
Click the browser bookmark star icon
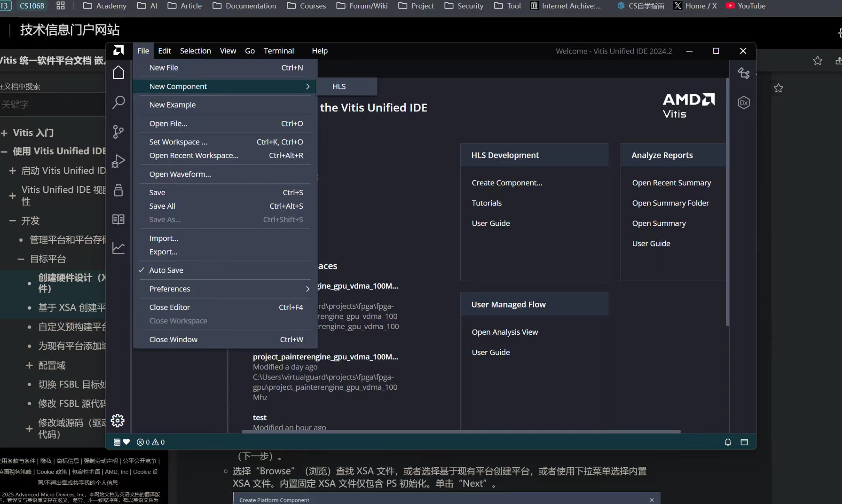point(818,61)
